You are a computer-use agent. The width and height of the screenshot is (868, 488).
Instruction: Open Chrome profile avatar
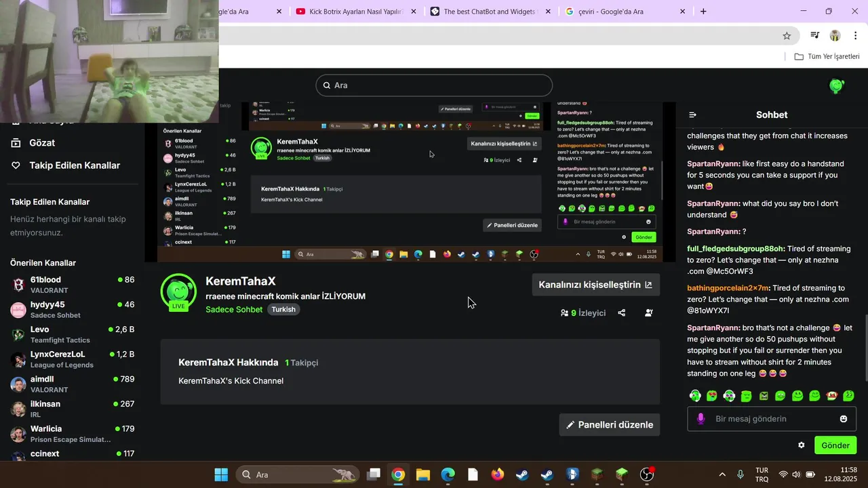click(835, 36)
